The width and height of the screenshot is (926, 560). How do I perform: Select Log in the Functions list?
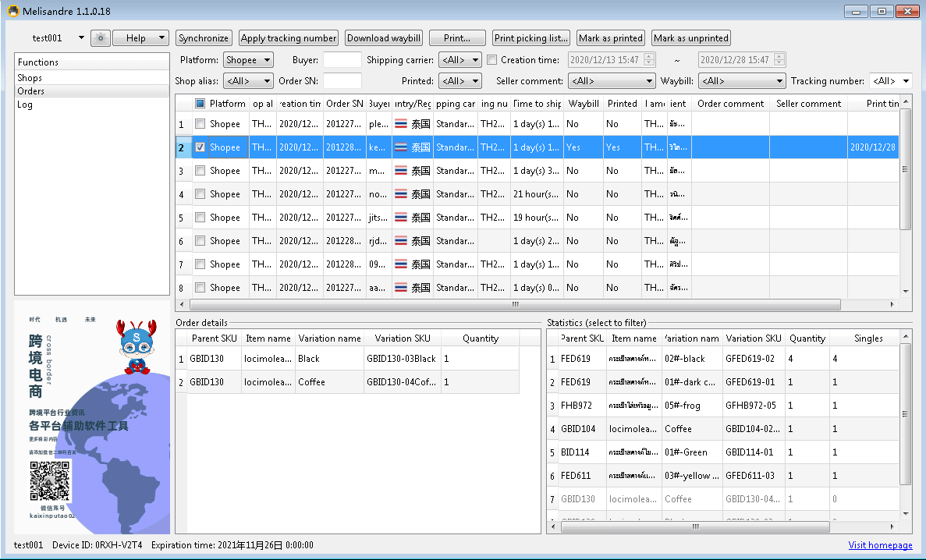[x=91, y=105]
